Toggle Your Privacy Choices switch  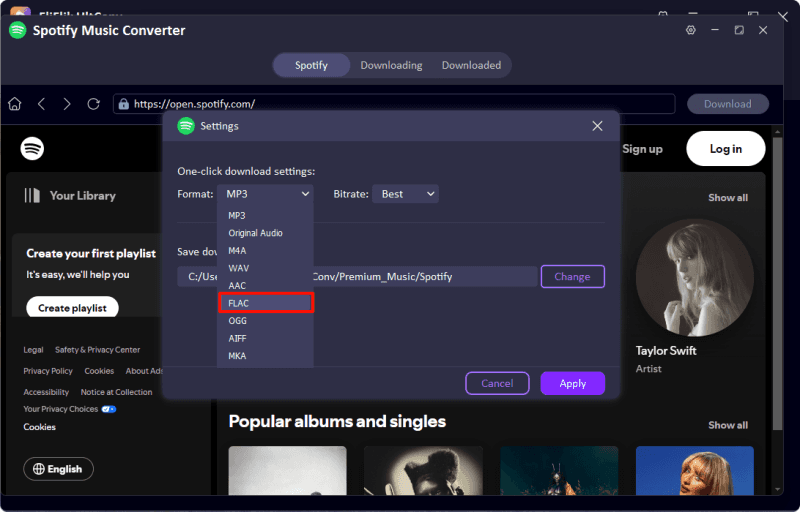point(109,409)
